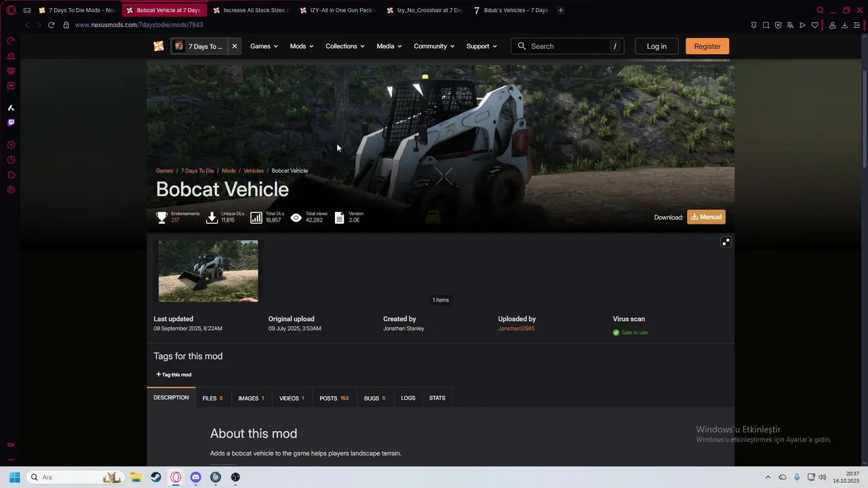Expand the image gallery fullscreen icon

click(726, 242)
